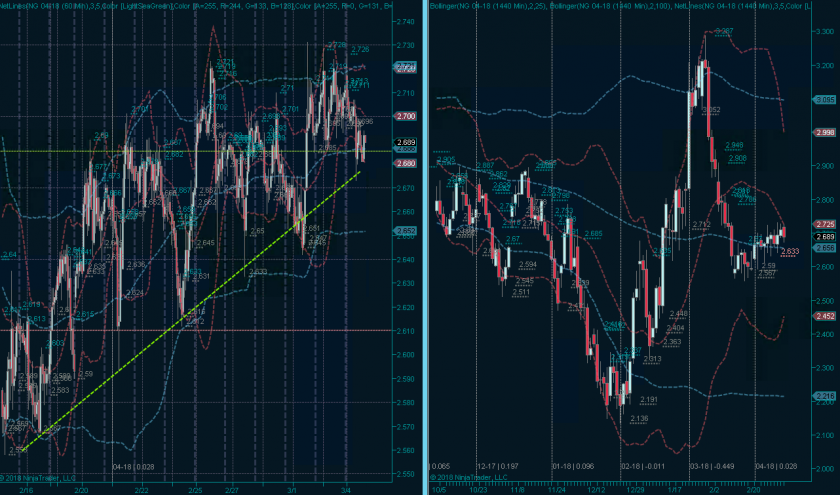Click the 2.136 swing low label
This screenshot has height=495, width=840.
(x=640, y=419)
